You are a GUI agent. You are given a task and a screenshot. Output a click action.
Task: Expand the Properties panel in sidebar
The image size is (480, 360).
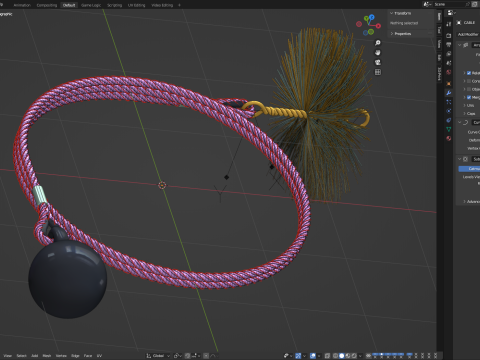point(401,34)
